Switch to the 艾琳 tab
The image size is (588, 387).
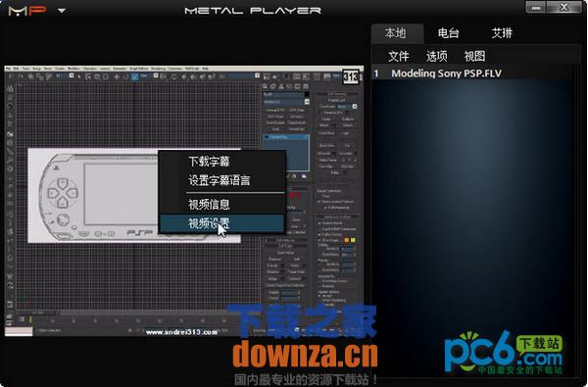tap(502, 33)
